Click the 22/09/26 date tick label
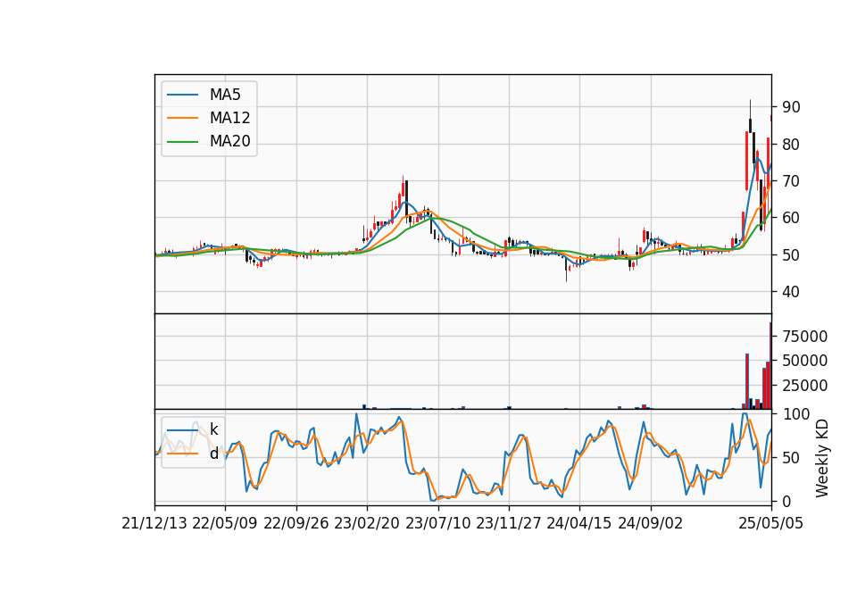Viewport: 857px width, 616px height. [296, 523]
